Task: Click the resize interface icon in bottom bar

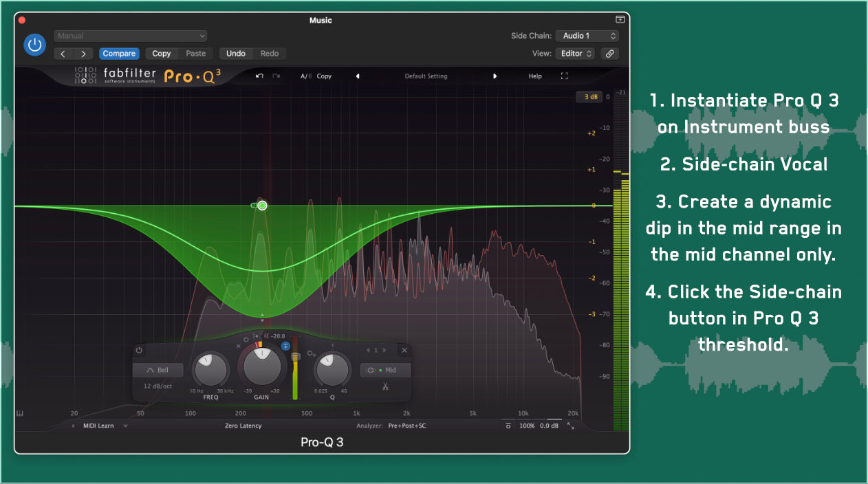Action: (570, 426)
